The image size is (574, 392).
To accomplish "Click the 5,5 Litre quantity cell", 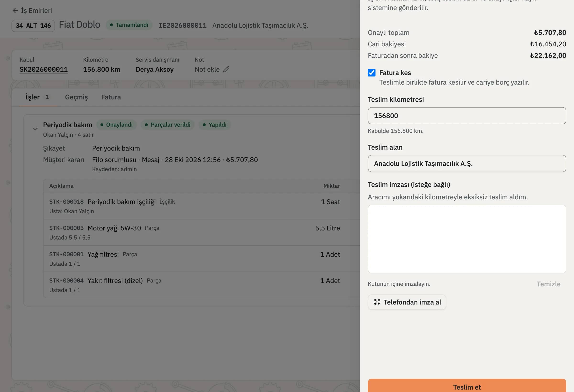I will [327, 228].
